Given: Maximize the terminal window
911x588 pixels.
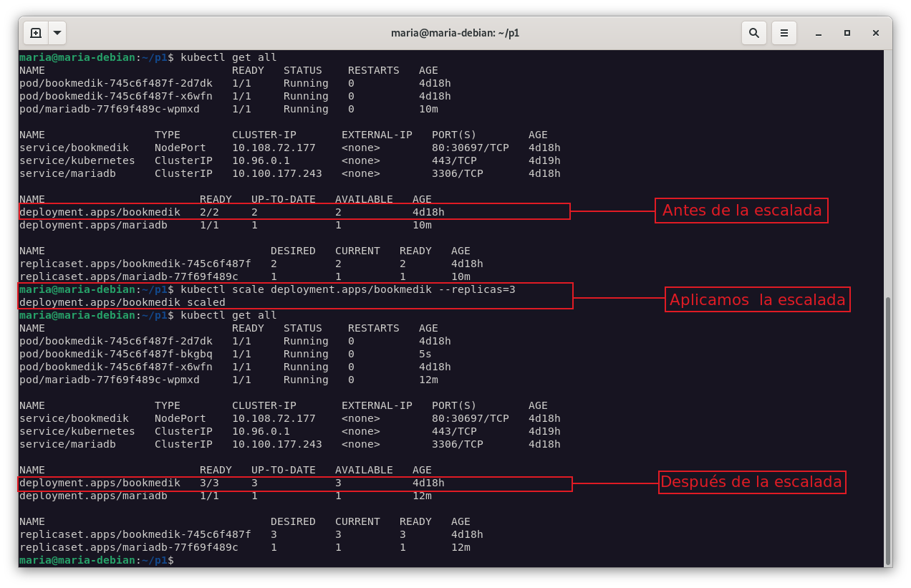Looking at the screenshot, I should point(847,33).
